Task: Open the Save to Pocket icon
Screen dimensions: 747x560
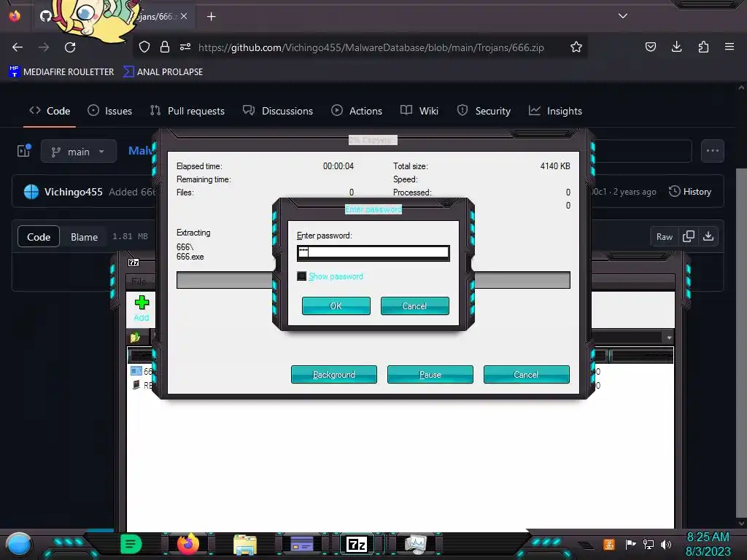Action: pyautogui.click(x=650, y=47)
